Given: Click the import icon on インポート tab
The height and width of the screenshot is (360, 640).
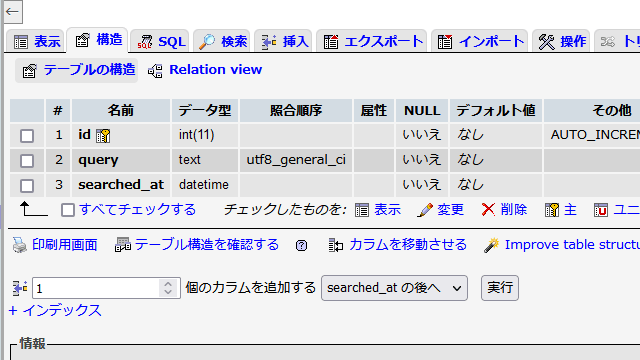Looking at the screenshot, I should click(x=445, y=42).
